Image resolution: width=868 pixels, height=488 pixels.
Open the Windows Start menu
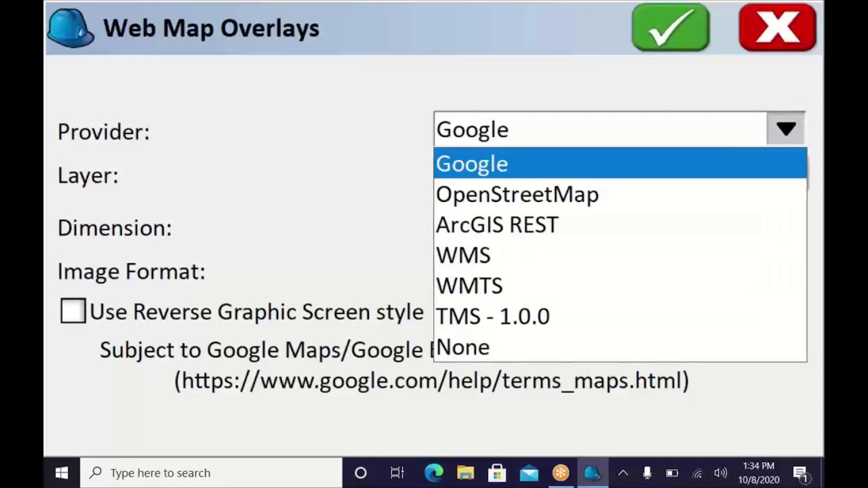pyautogui.click(x=62, y=473)
